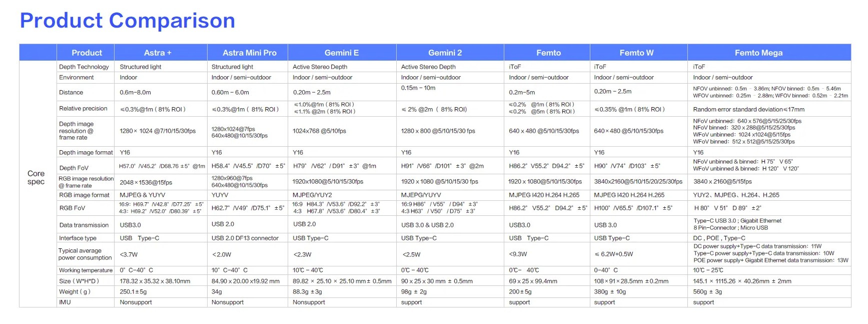Click the 3840x2160@5/10/15/20/25/30fps cell
868x324 pixels.
(x=638, y=182)
